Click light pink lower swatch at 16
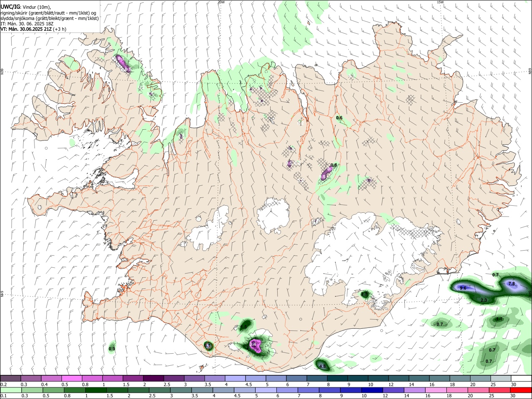The image size is (532, 399). (435, 390)
